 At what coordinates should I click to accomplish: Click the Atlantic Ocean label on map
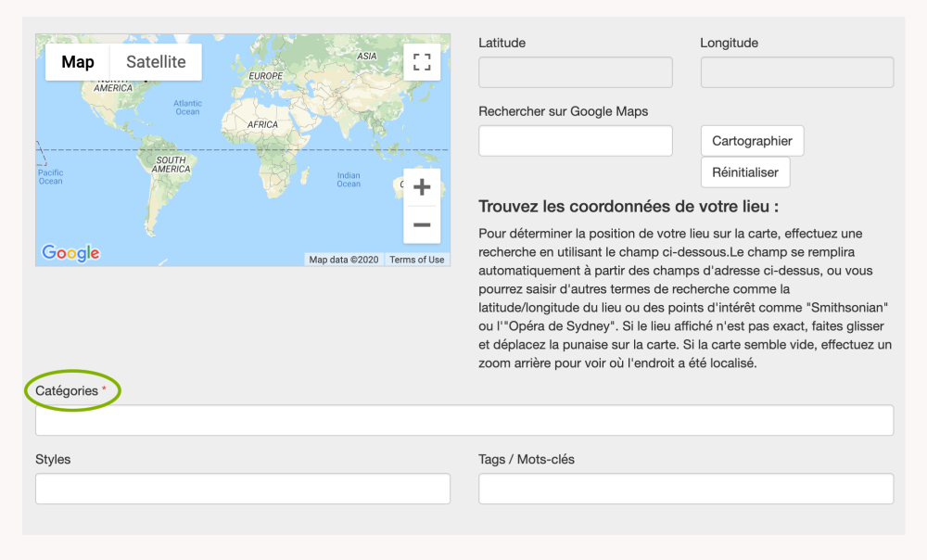click(187, 108)
